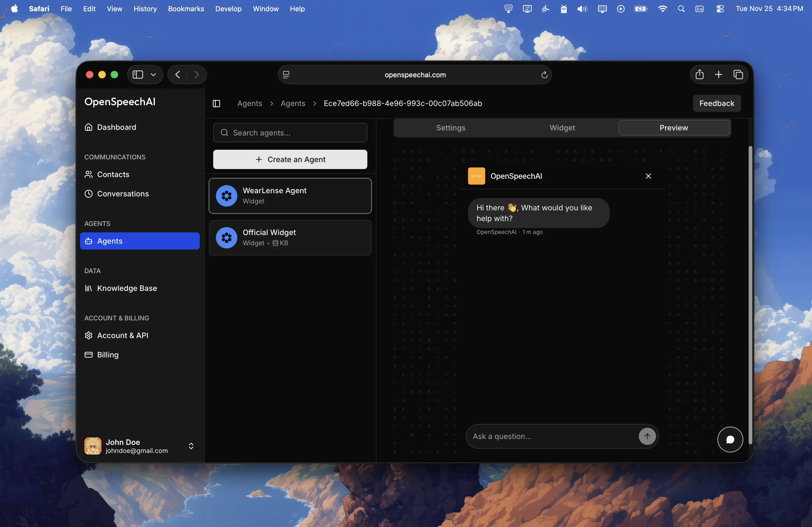Viewport: 812px width, 527px height.
Task: Open the Official Widget agent card
Action: (290, 237)
